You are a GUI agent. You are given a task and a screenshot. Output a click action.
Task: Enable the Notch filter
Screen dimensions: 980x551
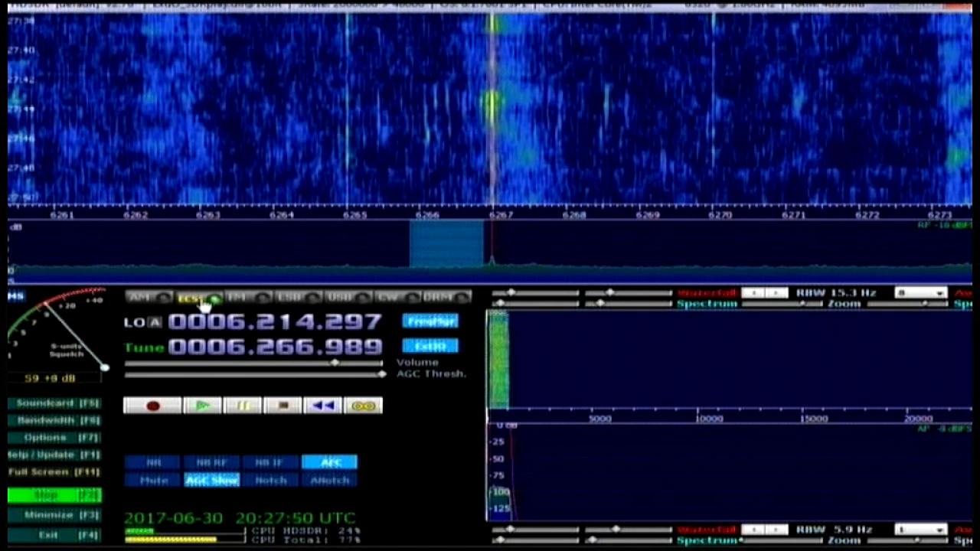pos(270,481)
